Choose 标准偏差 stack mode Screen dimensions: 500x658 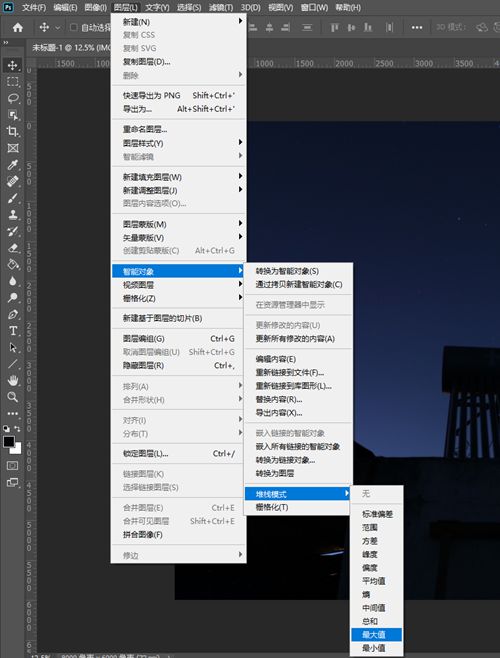coord(376,514)
